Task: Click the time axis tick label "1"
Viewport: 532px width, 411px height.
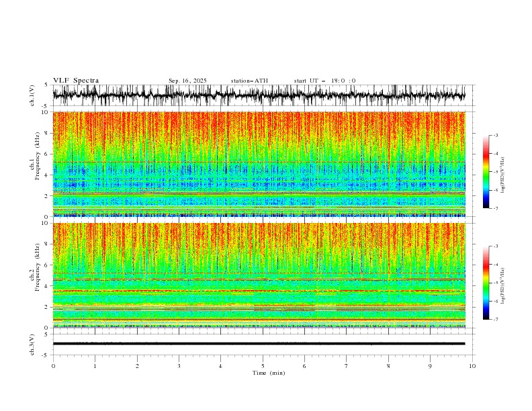Action: pyautogui.click(x=95, y=366)
